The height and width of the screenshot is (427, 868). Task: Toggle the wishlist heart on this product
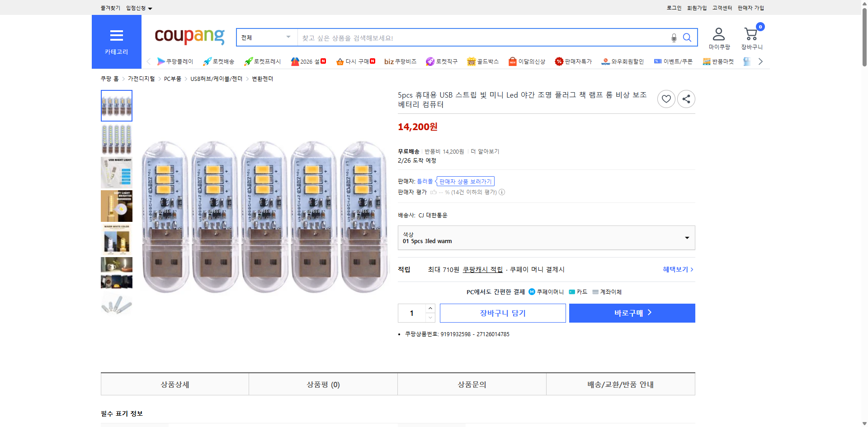point(666,99)
